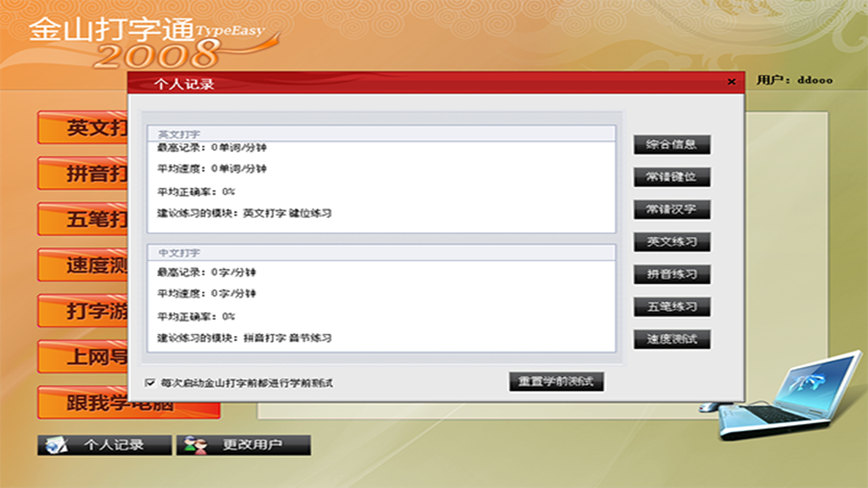Image resolution: width=868 pixels, height=488 pixels.
Task: Open 五笔练习 records
Action: point(671,307)
